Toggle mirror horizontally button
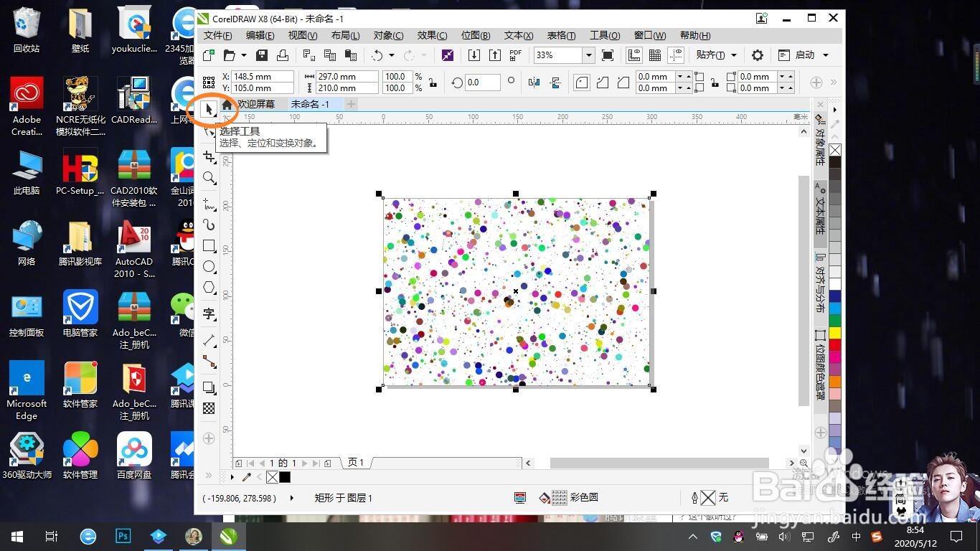This screenshot has width=980, height=551. [x=534, y=83]
